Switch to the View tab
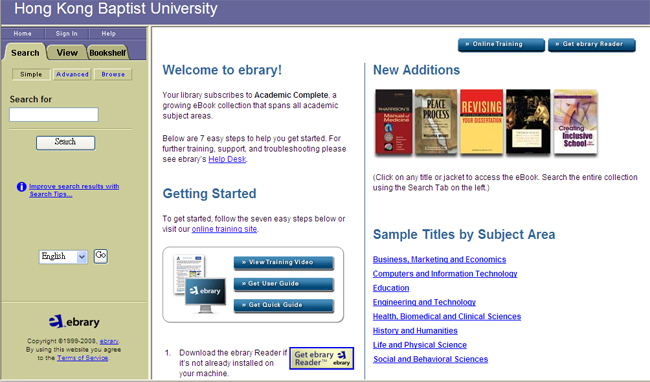The height and width of the screenshot is (382, 650). 67,53
